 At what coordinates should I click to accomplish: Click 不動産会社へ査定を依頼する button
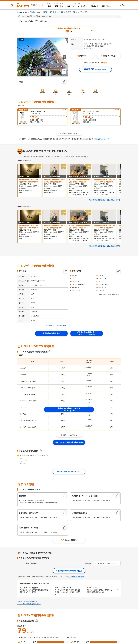pyautogui.click(x=69, y=571)
